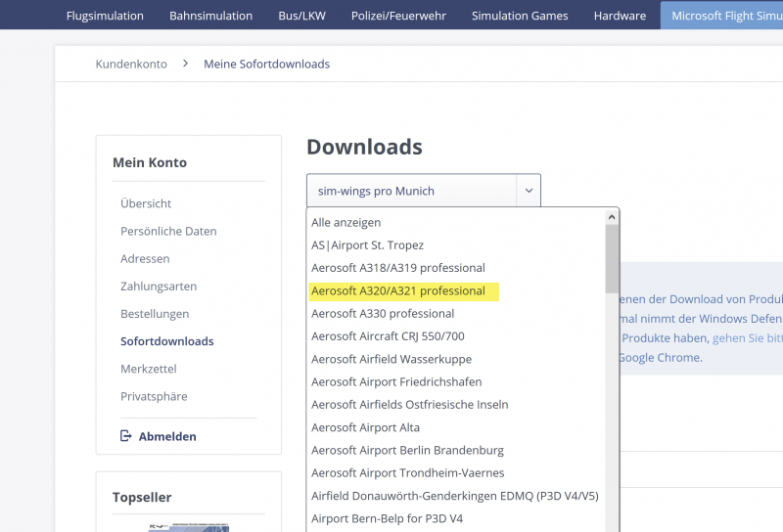Open Persönliche Daten page

[x=168, y=231]
